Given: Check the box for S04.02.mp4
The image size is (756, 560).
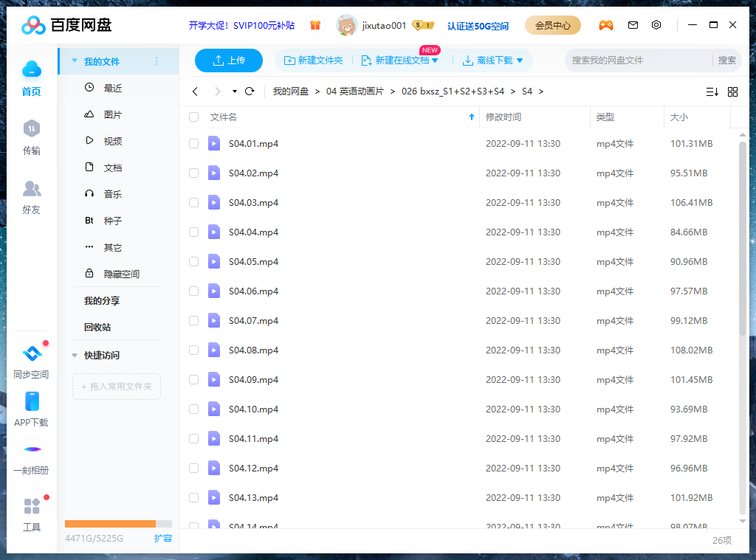Looking at the screenshot, I should pyautogui.click(x=194, y=173).
